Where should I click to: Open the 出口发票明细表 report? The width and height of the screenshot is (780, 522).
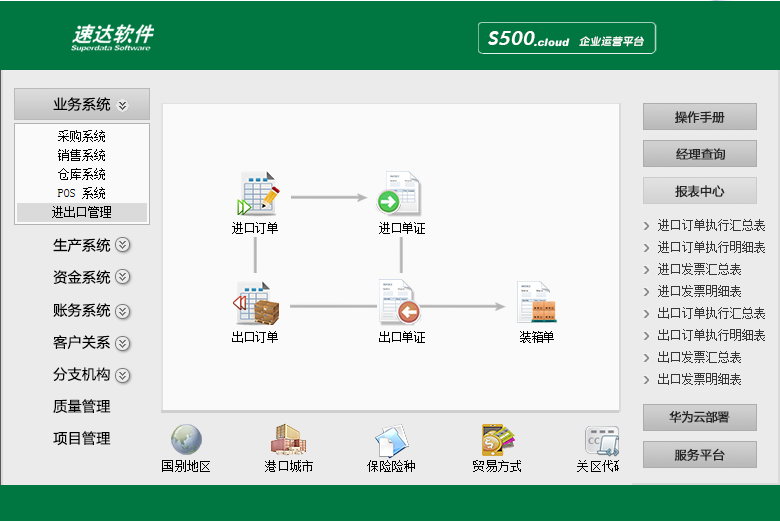(x=699, y=379)
